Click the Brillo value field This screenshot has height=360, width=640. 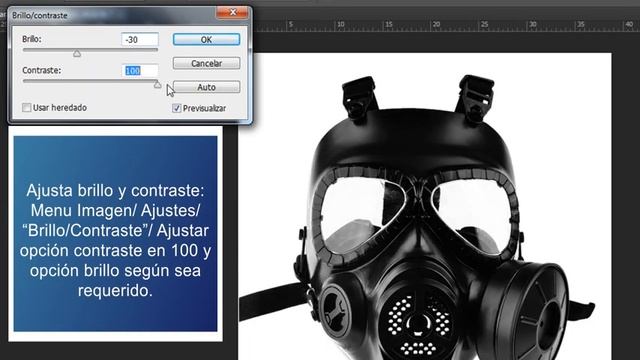[x=140, y=40]
